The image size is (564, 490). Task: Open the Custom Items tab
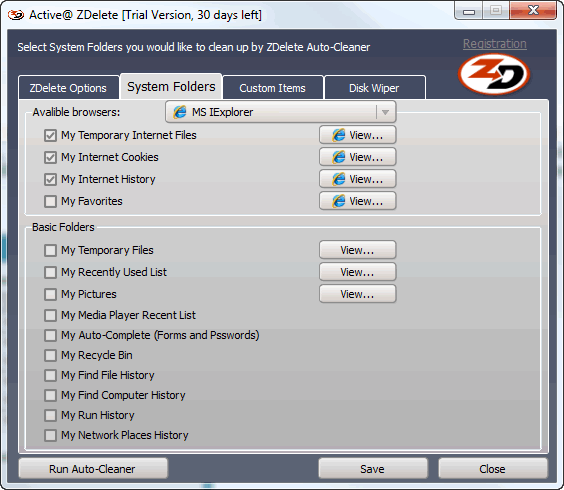(x=273, y=88)
